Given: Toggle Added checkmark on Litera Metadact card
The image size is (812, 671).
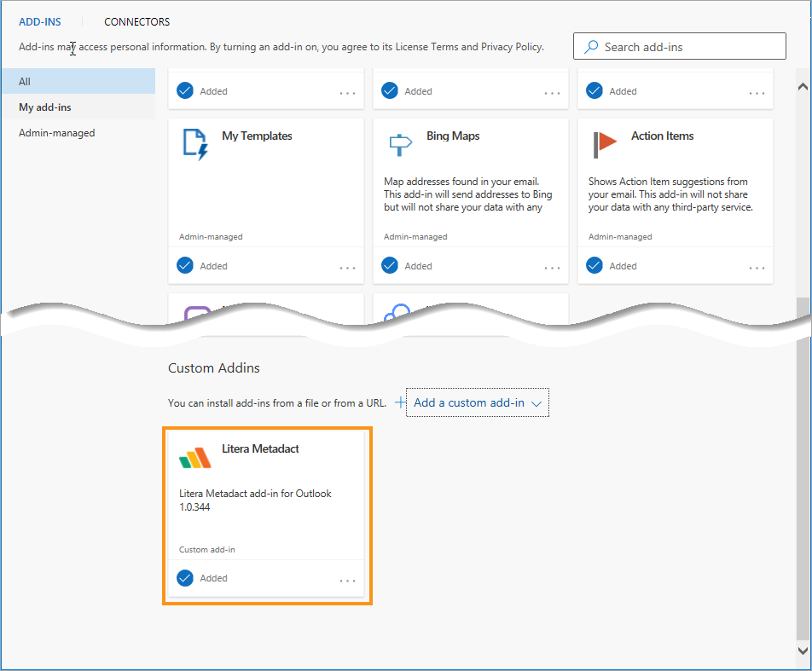Looking at the screenshot, I should tap(185, 578).
